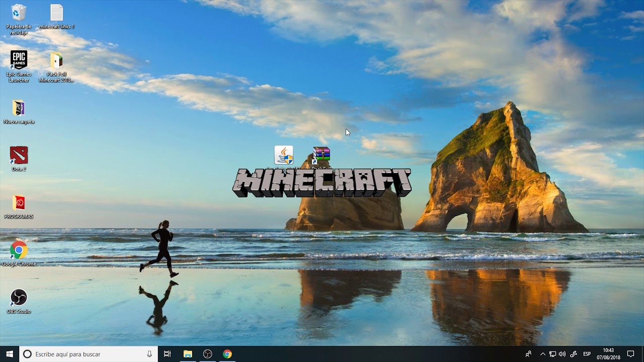Show hidden system tray icons
Screen dimensions: 644x362
542,354
